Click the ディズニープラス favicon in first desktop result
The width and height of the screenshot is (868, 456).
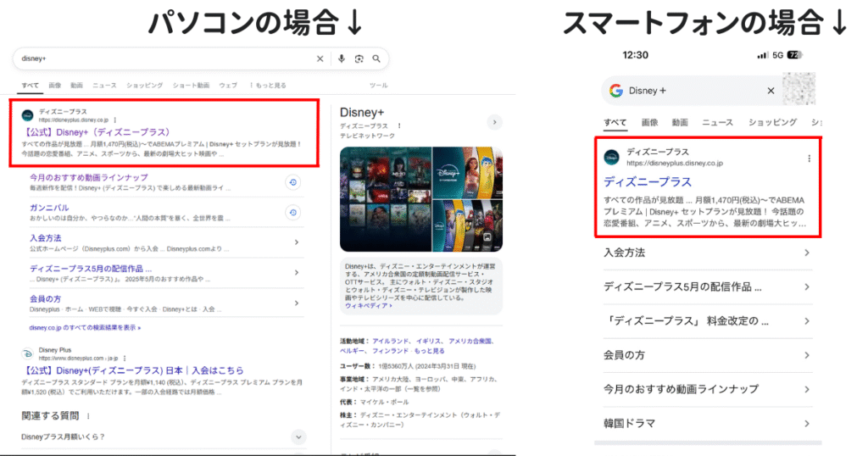[27, 115]
